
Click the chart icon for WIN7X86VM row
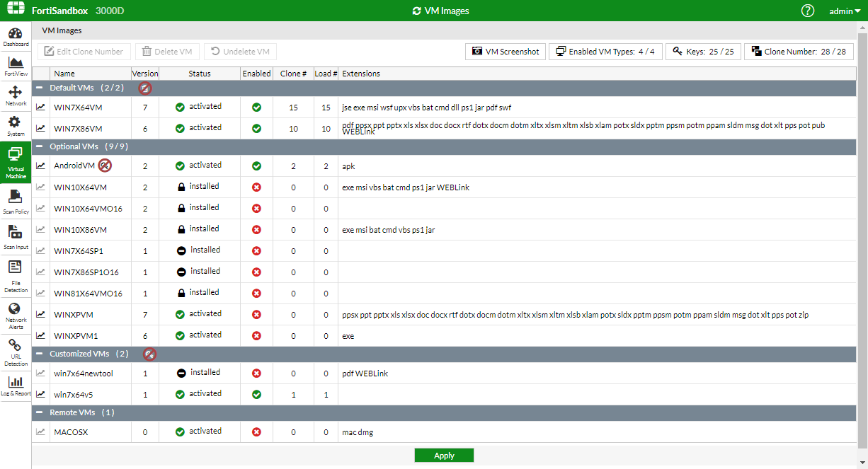(x=41, y=129)
